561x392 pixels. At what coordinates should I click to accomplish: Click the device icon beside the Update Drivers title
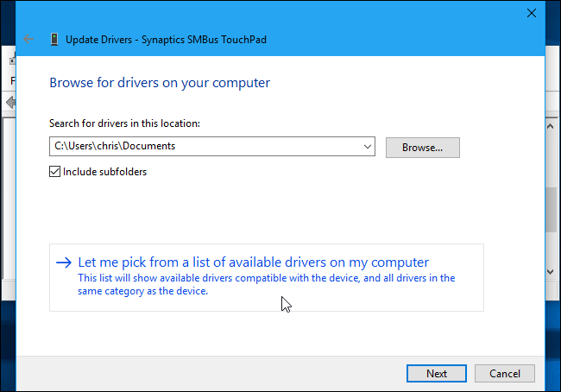(54, 39)
